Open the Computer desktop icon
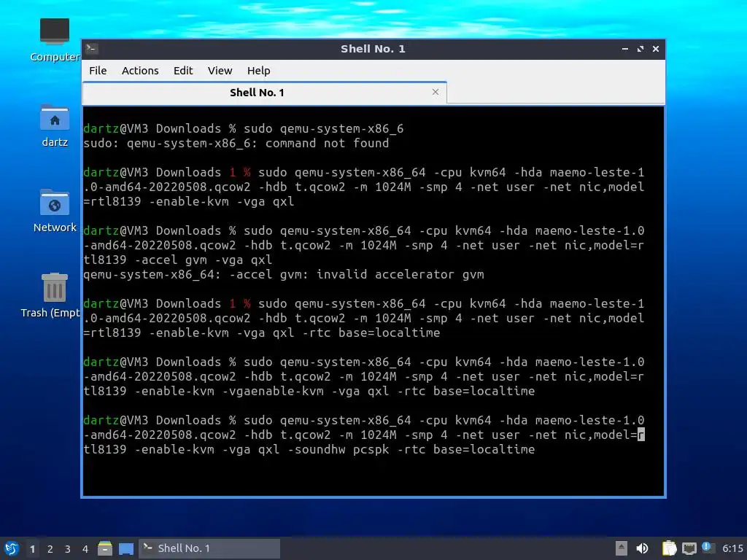Viewport: 747px width, 560px height. click(x=54, y=40)
